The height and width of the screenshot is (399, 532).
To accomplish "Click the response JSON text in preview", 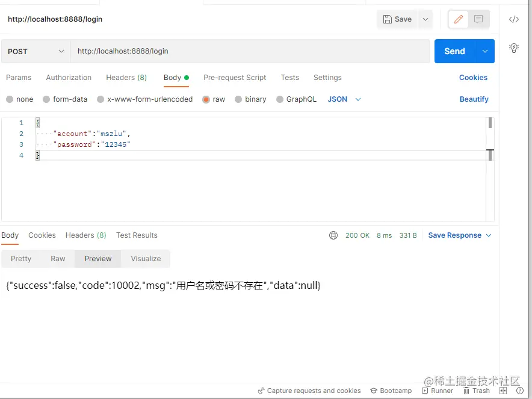I will coord(163,285).
